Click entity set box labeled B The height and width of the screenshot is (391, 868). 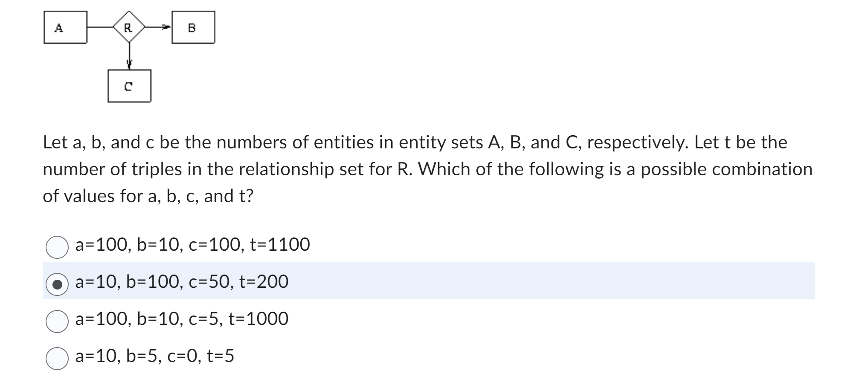point(193,27)
